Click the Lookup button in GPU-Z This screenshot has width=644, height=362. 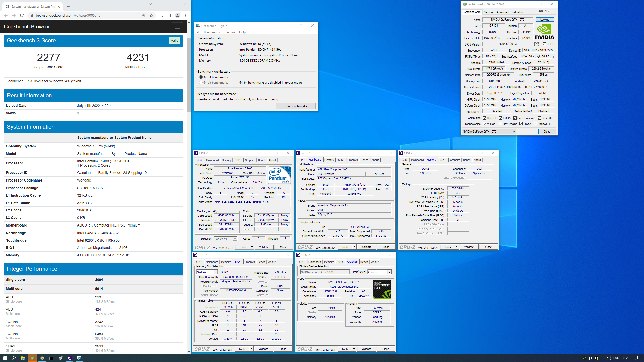tap(545, 20)
